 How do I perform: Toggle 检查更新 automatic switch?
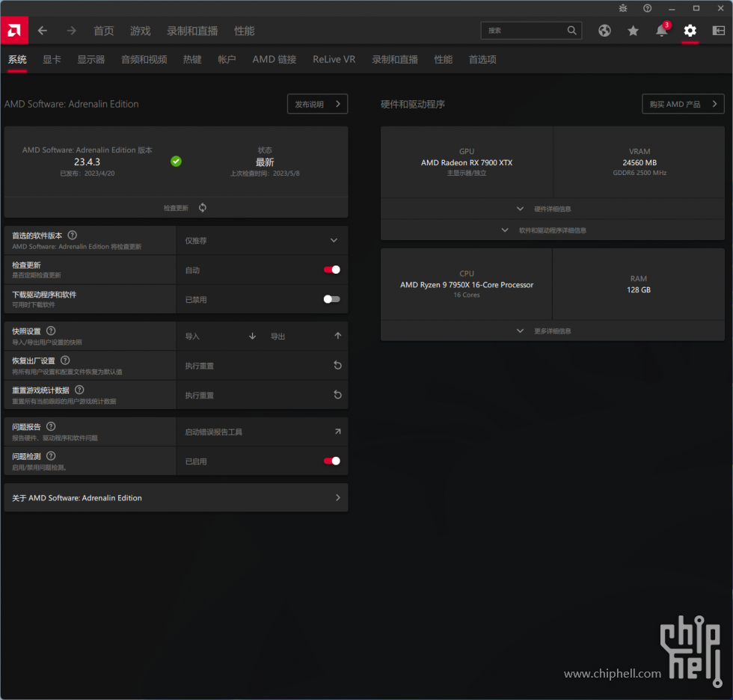(x=332, y=270)
